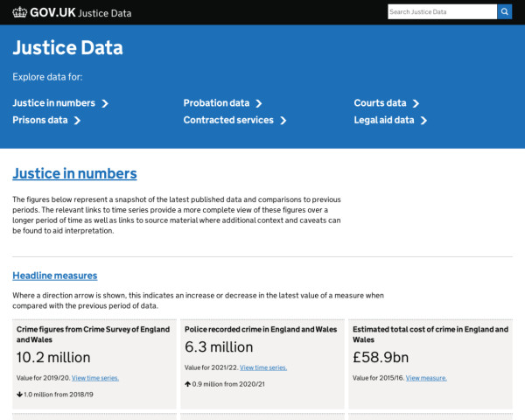Click the chevron next to Legal aid data
The width and height of the screenshot is (525, 420).
click(x=423, y=121)
